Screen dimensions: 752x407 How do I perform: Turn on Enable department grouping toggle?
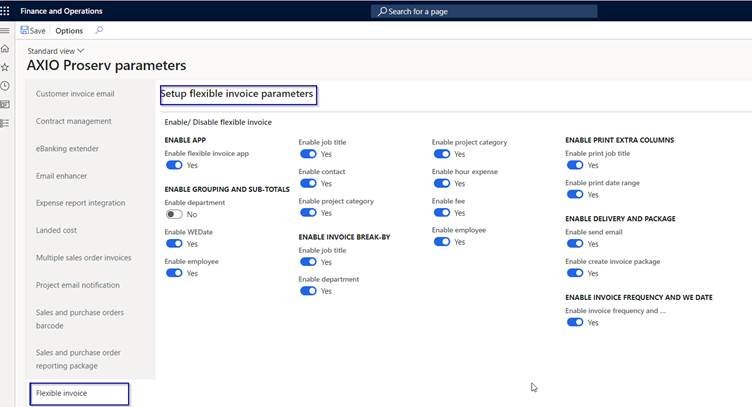[x=174, y=214]
